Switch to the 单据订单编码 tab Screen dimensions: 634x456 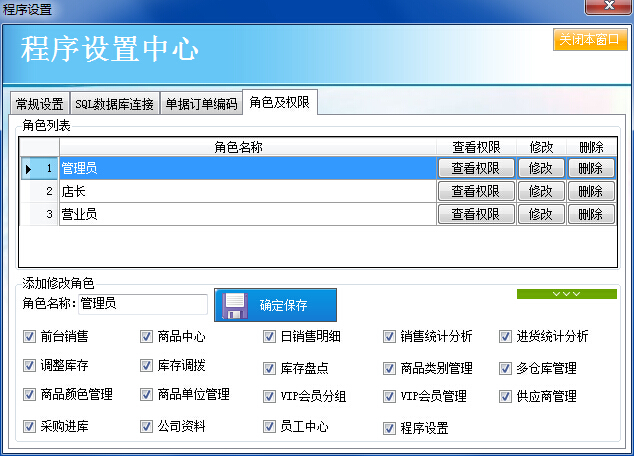[x=201, y=104]
